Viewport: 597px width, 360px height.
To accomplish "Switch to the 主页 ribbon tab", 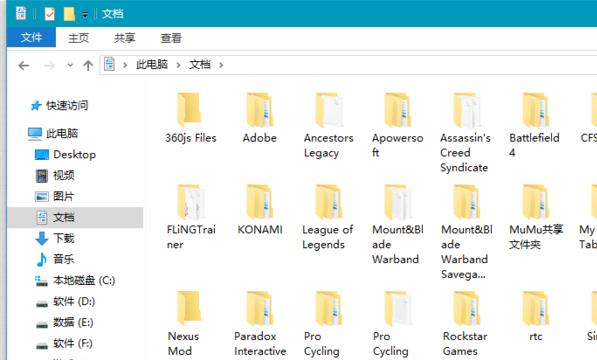I will tap(78, 38).
